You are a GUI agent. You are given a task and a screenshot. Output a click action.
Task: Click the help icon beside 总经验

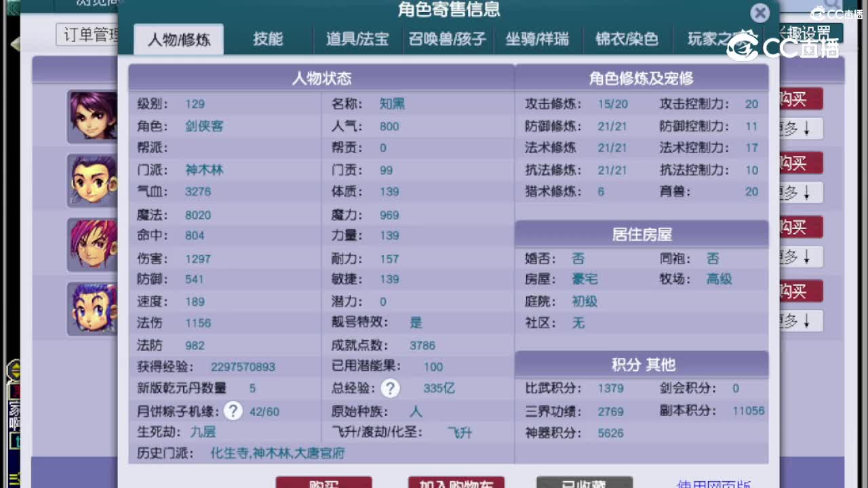pyautogui.click(x=391, y=388)
